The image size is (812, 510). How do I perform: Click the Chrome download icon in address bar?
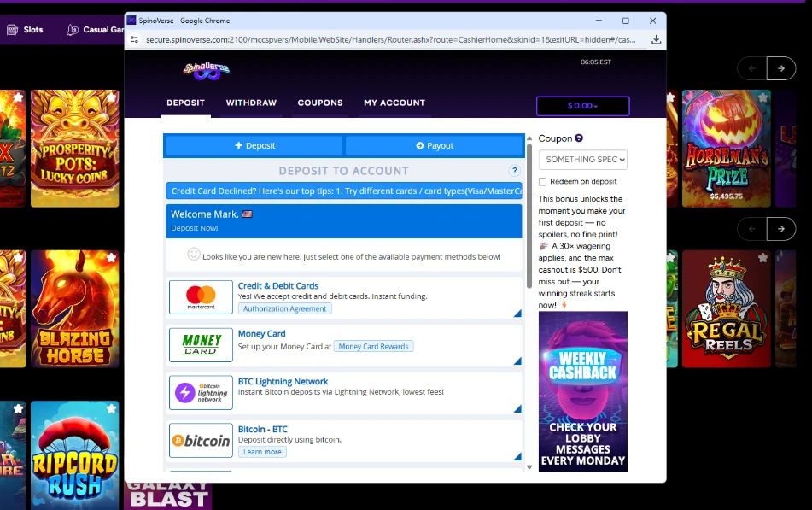coord(656,39)
